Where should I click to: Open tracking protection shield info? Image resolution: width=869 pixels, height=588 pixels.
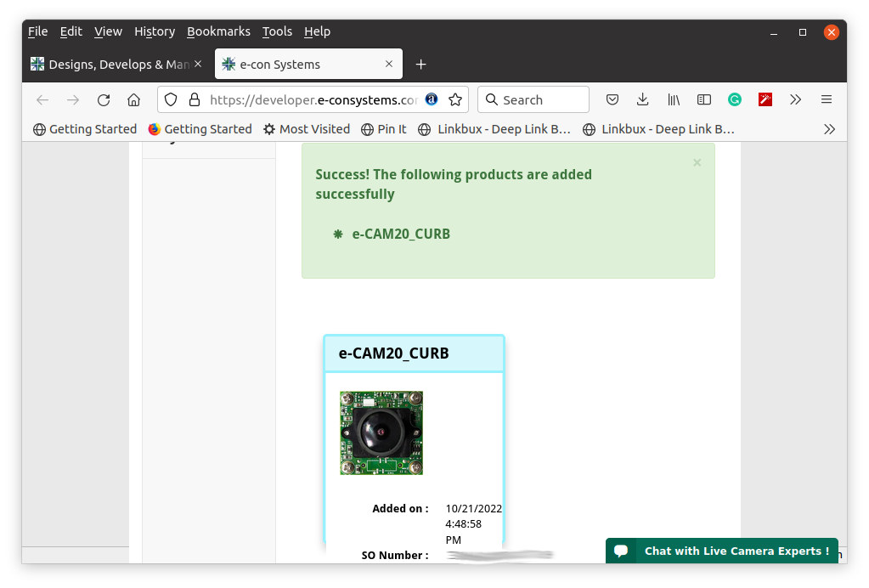pyautogui.click(x=171, y=99)
